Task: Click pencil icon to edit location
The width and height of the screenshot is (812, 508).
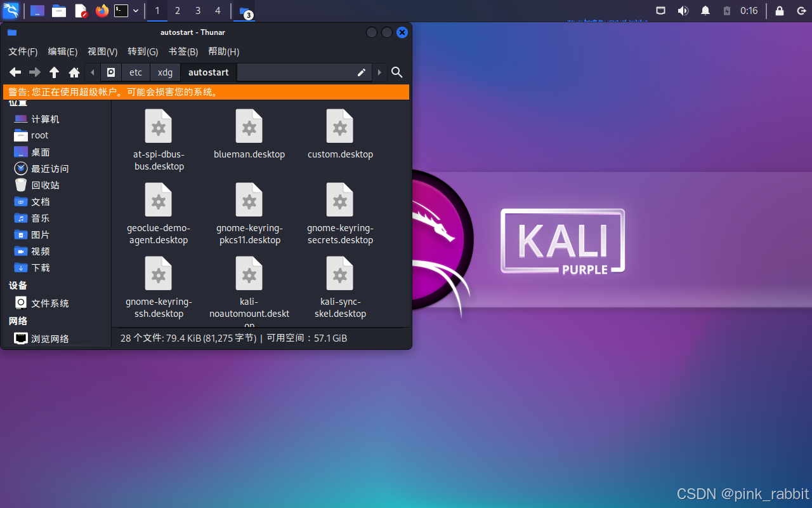Action: pyautogui.click(x=362, y=72)
